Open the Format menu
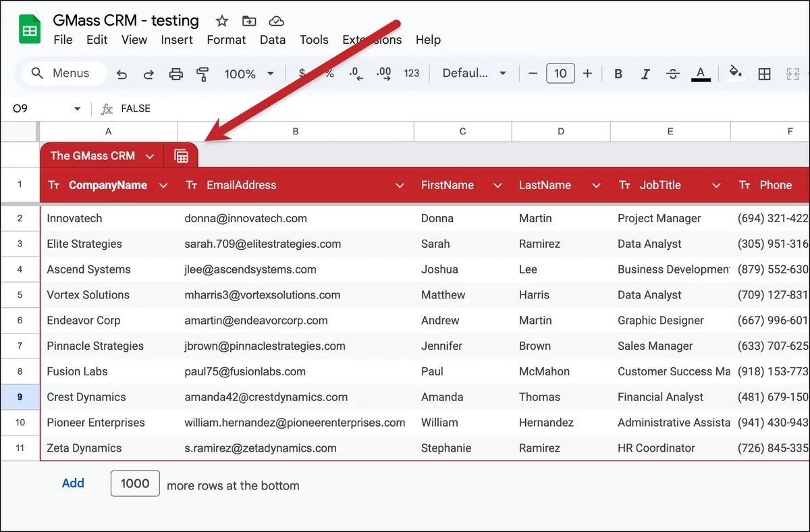Viewport: 810px width, 532px height. pyautogui.click(x=226, y=40)
